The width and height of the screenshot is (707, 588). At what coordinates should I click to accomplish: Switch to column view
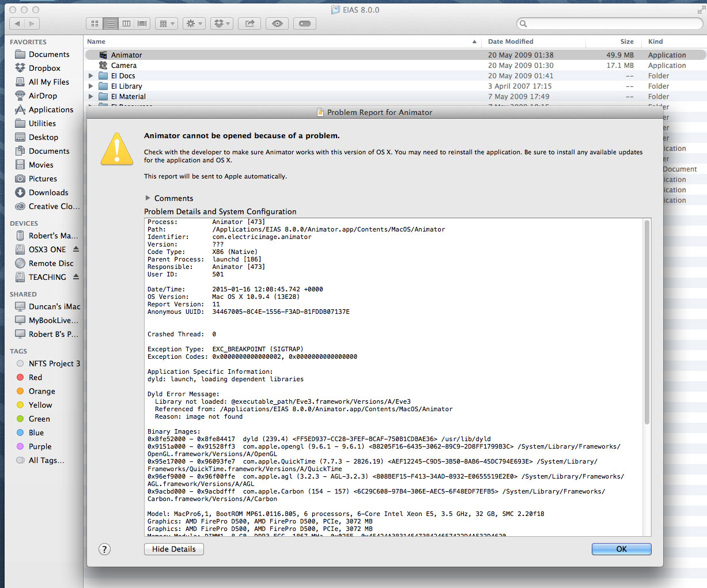click(x=126, y=23)
